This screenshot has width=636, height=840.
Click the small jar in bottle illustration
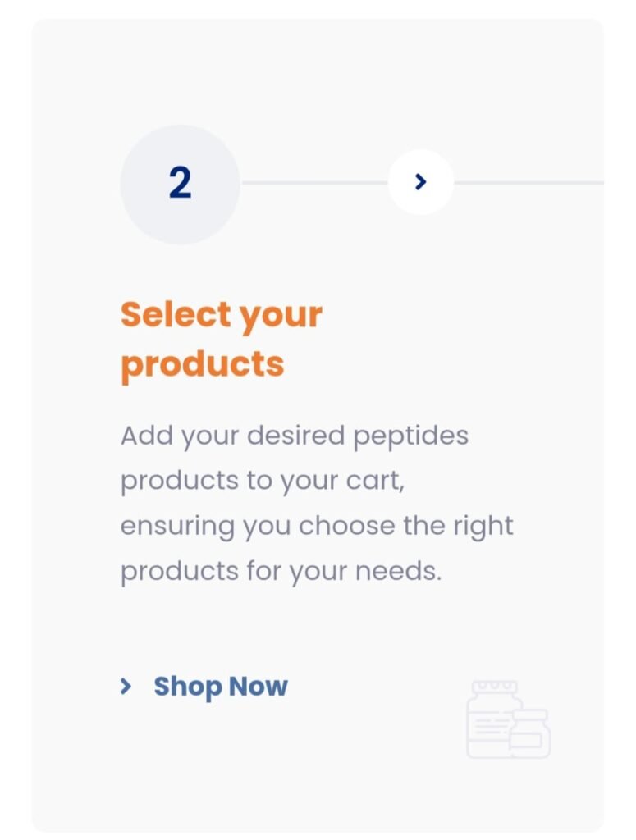point(531,733)
